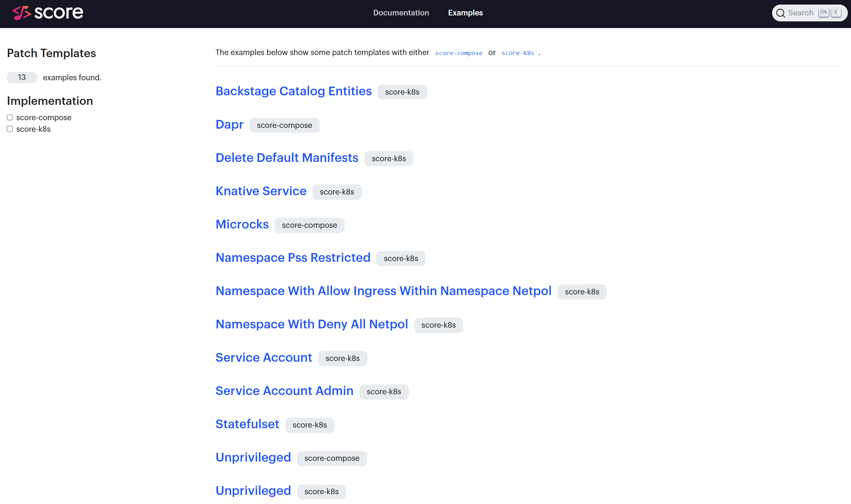Enable the score-k8s implementation filter
This screenshot has width=851, height=504.
point(9,129)
